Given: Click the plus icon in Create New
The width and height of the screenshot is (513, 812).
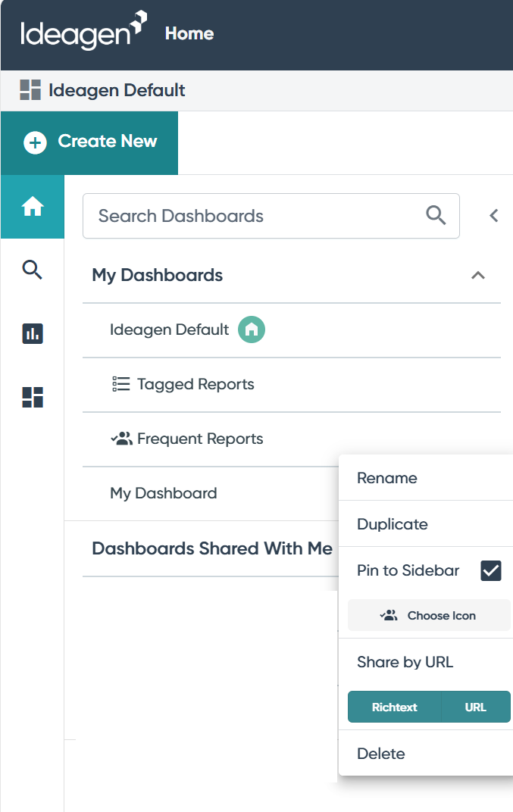Looking at the screenshot, I should [36, 142].
